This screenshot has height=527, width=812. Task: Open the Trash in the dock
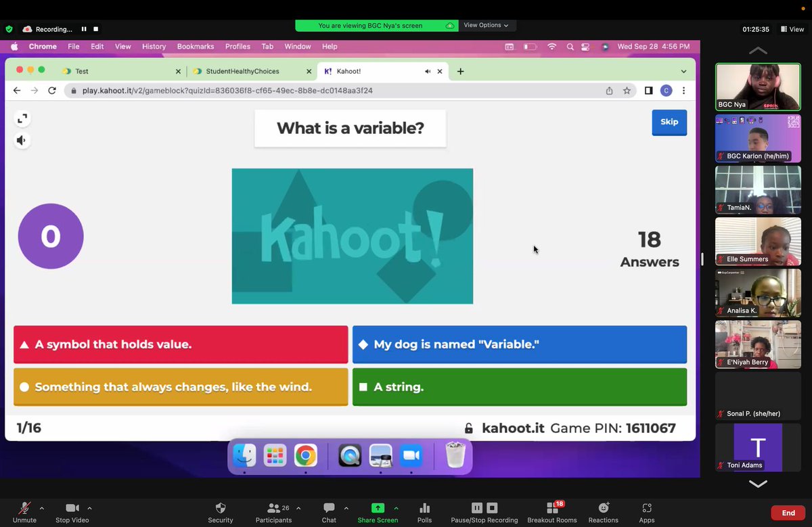(455, 456)
